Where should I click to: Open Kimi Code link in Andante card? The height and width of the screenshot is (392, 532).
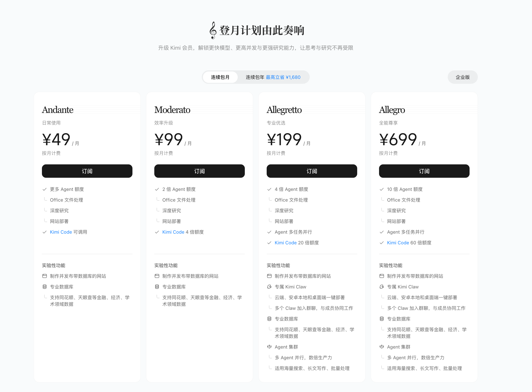coord(61,232)
